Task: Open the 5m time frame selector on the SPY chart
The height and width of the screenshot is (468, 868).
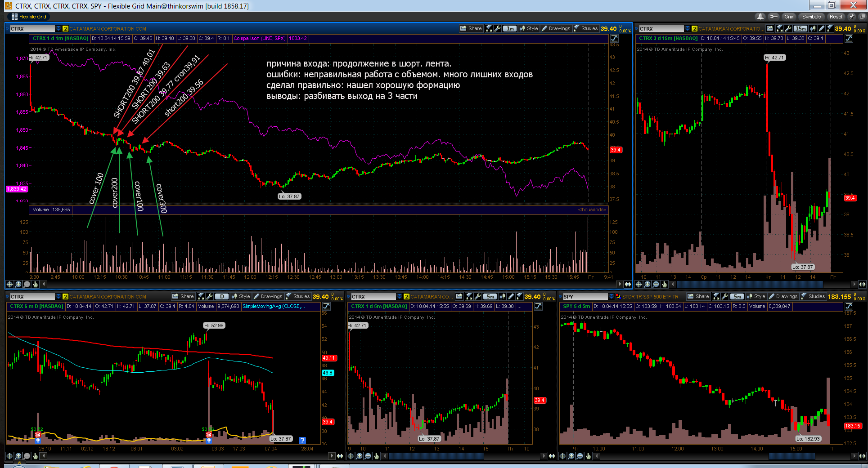Action: [x=737, y=296]
